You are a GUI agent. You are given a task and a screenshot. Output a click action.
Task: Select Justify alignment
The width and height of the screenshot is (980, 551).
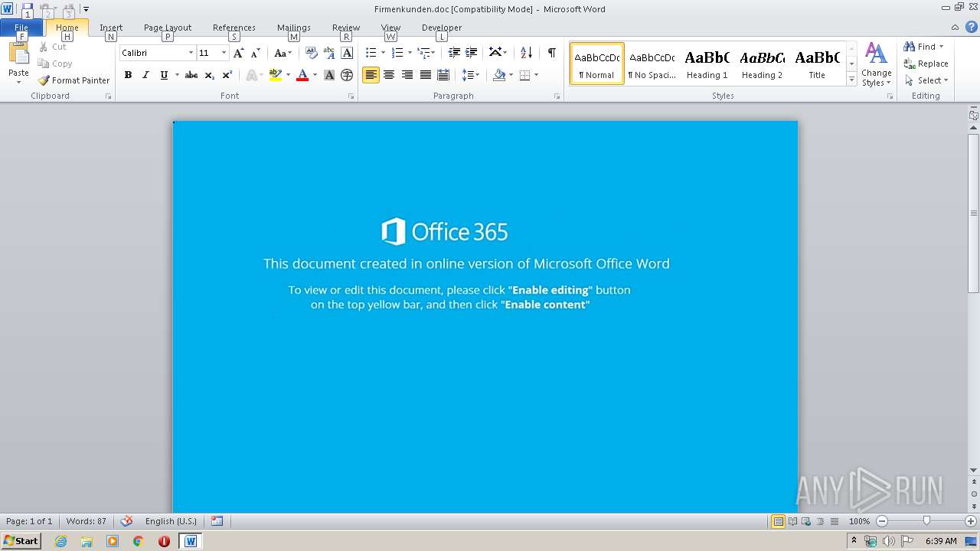point(425,75)
